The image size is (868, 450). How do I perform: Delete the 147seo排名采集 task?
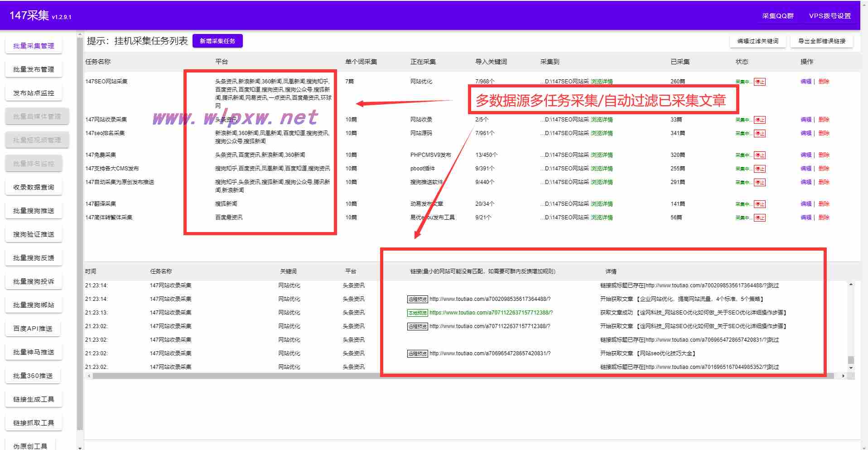coord(824,133)
